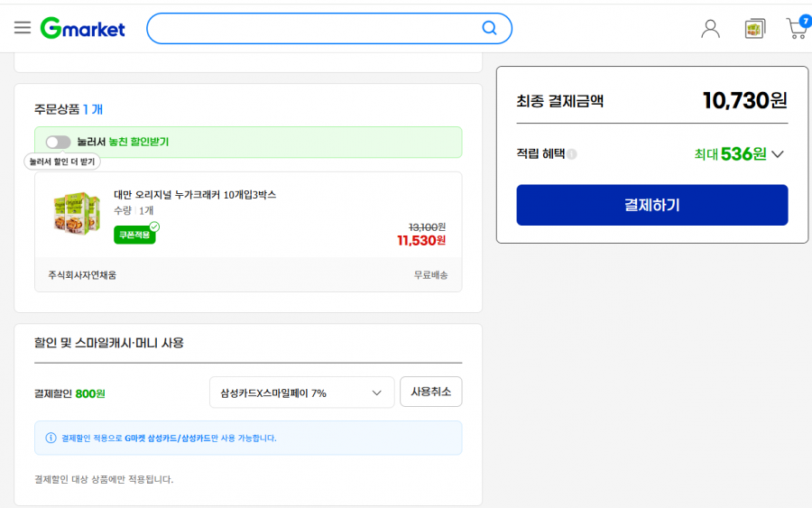Open the recently viewed items icon
Image resolution: width=812 pixels, height=508 pixels.
(755, 29)
